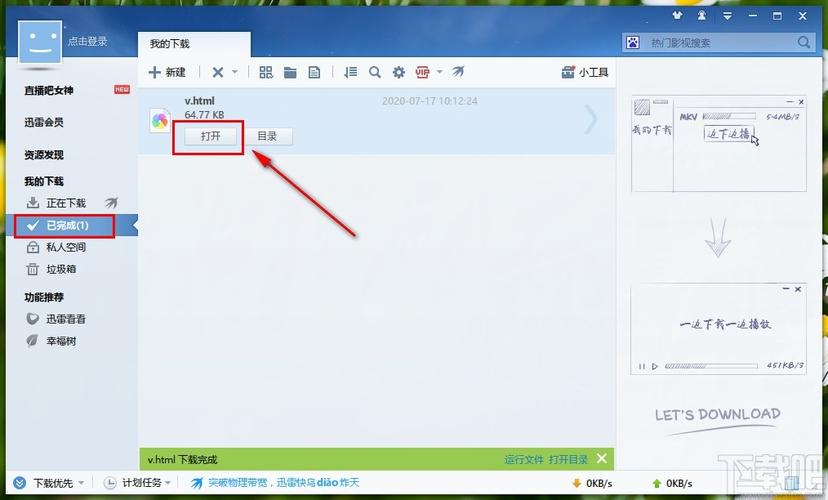Viewport: 828px width, 500px height.
Task: Click the 目录 button for v.html
Action: tap(267, 137)
